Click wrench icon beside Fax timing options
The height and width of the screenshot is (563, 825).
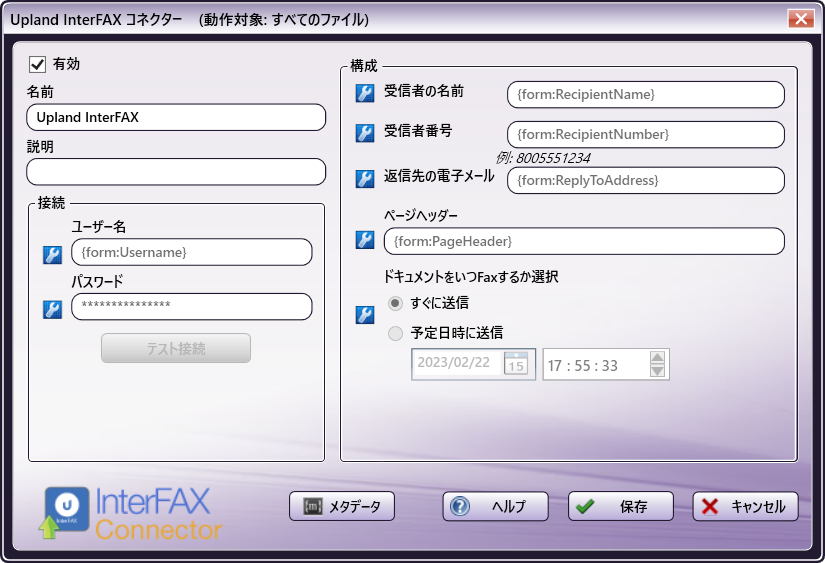(365, 315)
